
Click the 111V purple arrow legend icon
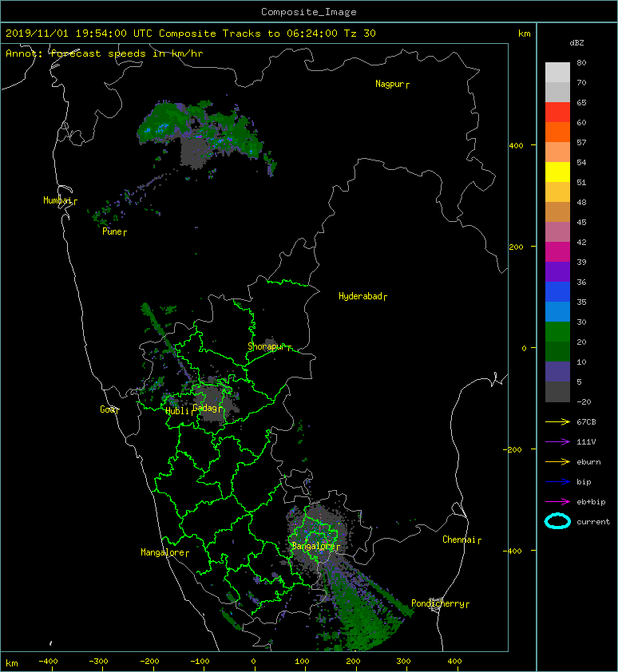point(557,442)
